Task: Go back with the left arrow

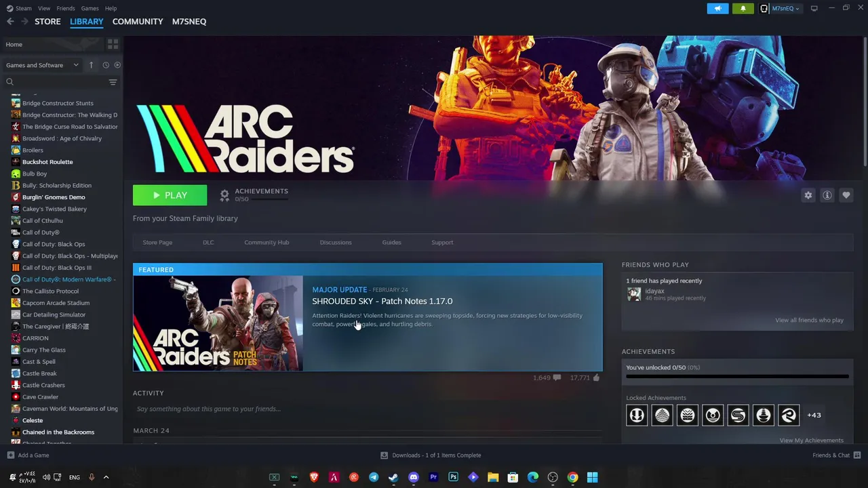Action: pyautogui.click(x=10, y=22)
